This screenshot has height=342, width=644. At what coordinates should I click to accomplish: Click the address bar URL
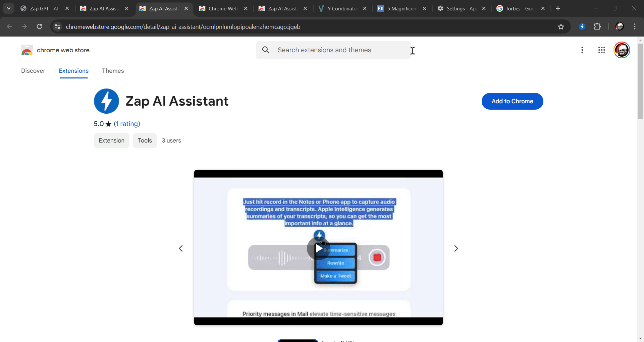tap(183, 26)
